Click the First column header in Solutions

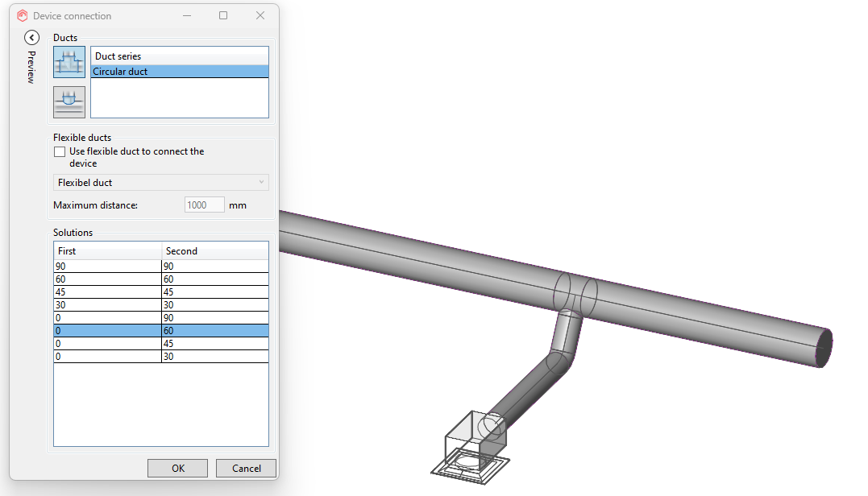(x=107, y=251)
